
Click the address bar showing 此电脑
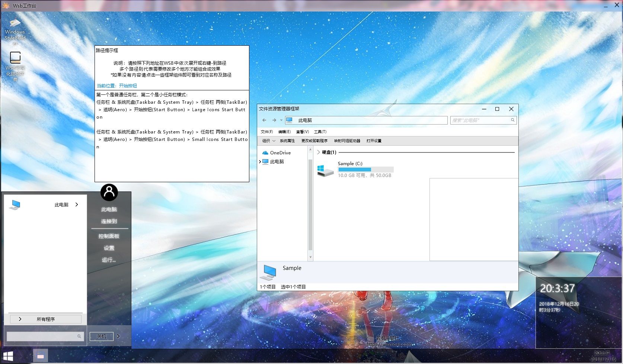click(x=366, y=120)
